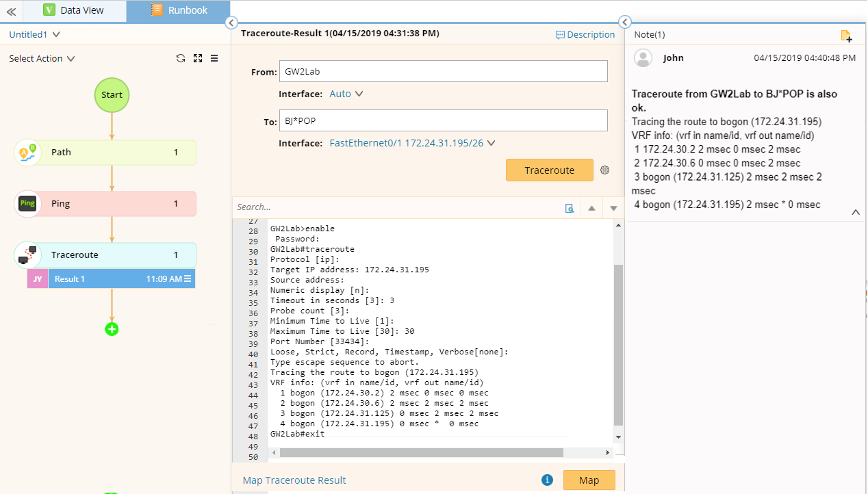The height and width of the screenshot is (494, 868).
Task: Collapse John's note with the chevron
Action: 855,213
